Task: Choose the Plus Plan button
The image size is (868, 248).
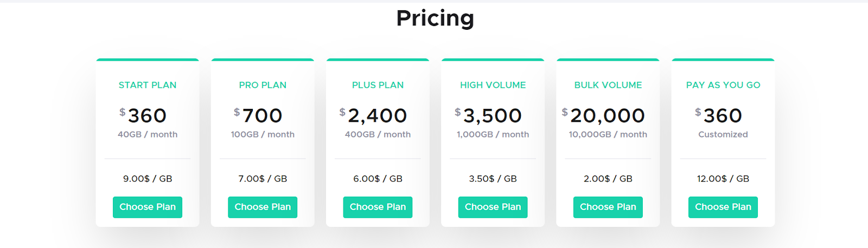Action: [378, 207]
